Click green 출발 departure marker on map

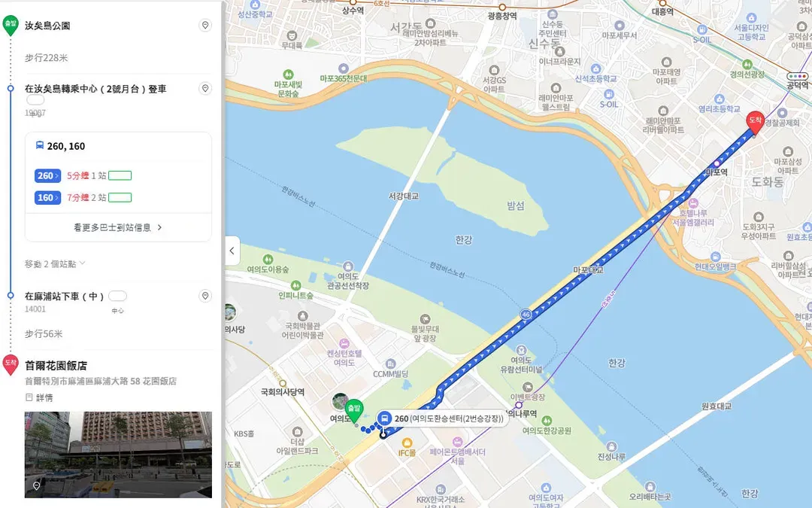point(354,412)
